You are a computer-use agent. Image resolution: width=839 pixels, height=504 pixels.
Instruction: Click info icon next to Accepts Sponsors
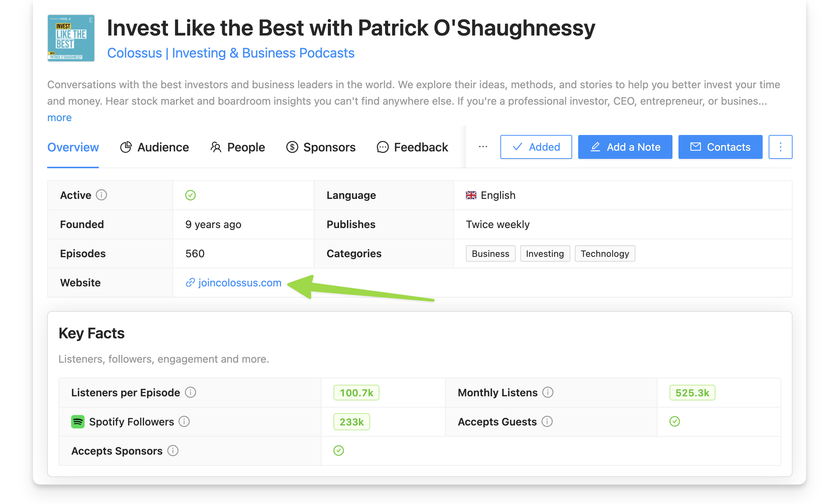tap(173, 451)
